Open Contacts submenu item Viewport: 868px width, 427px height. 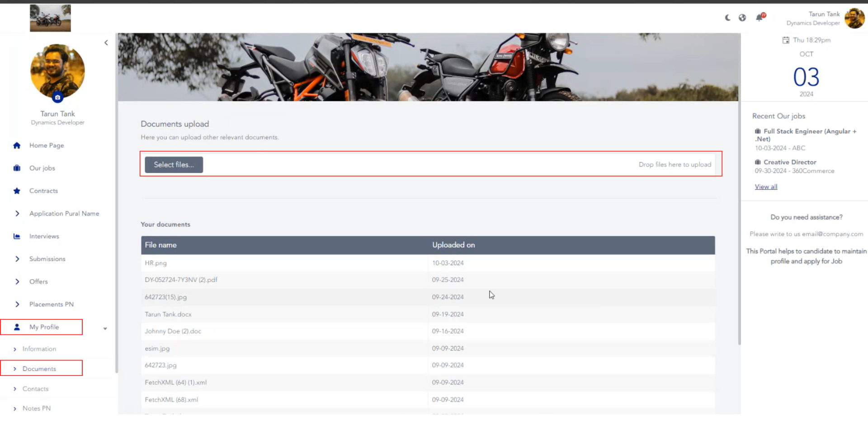tap(35, 389)
